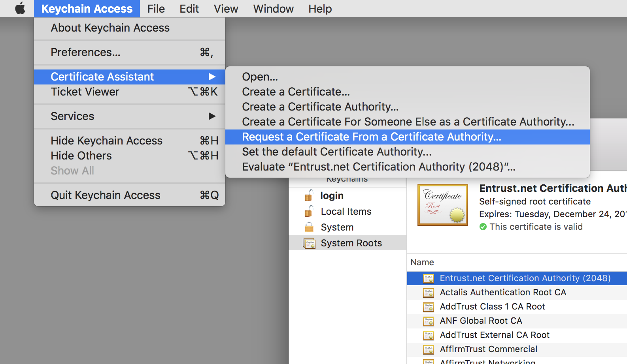Choose Quit Keychain Access
The height and width of the screenshot is (364, 627).
[130, 195]
